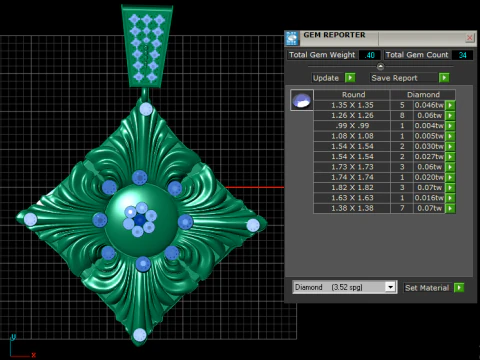Click the count 8 in the 1.26 row
480x360 pixels.
(402, 115)
